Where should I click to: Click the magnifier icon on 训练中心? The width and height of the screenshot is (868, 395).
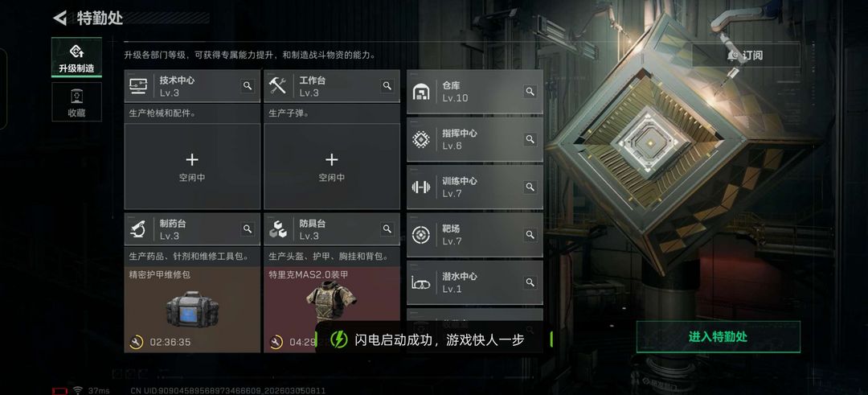tap(530, 187)
